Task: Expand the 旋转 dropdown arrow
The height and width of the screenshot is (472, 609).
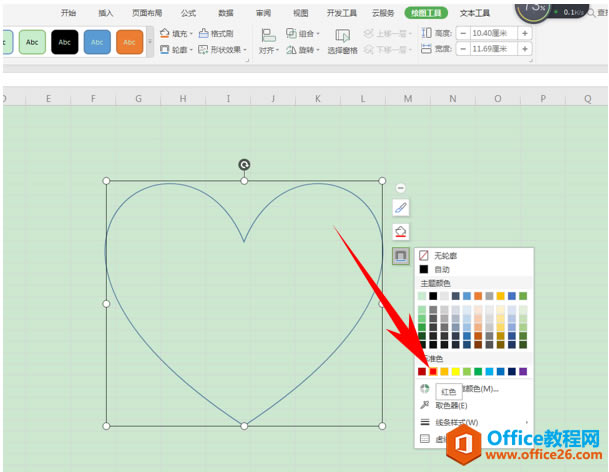Action: [318, 50]
